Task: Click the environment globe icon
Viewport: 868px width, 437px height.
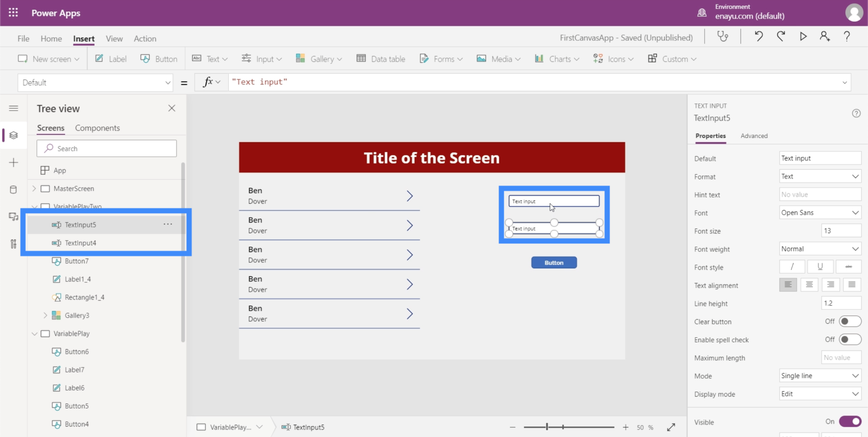Action: [702, 13]
